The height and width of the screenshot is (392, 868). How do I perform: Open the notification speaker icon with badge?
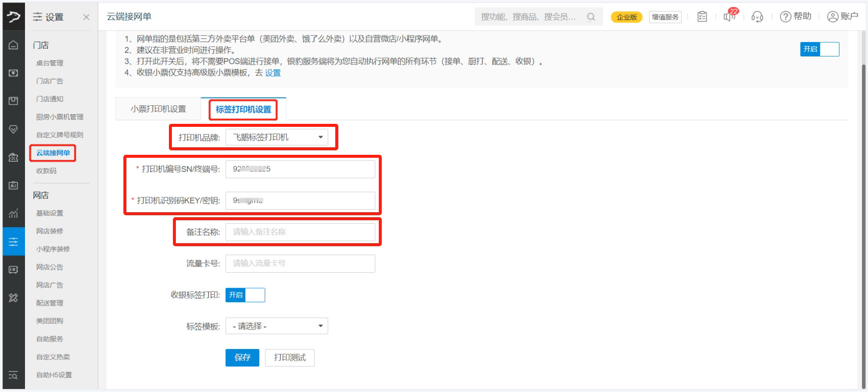point(729,16)
